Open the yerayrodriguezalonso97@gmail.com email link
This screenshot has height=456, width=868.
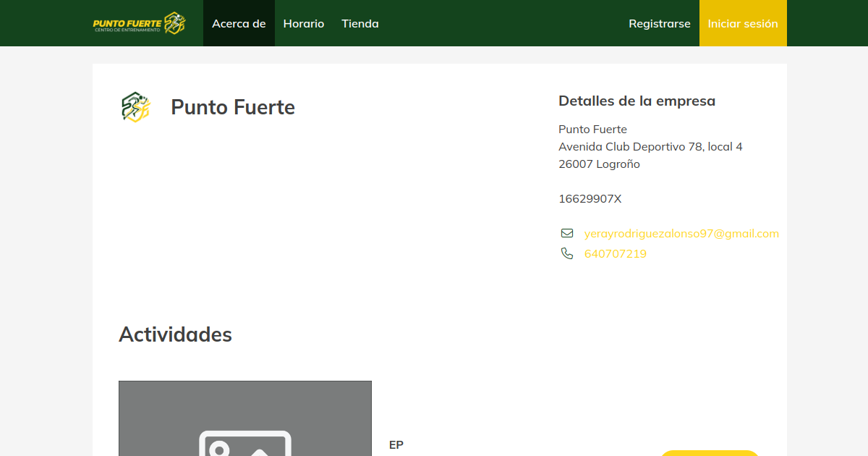coord(681,233)
